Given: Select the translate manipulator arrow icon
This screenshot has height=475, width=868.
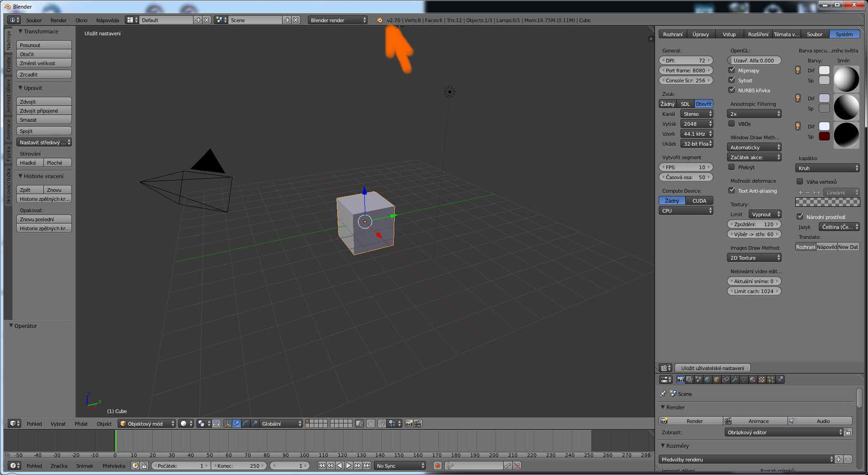Looking at the screenshot, I should (236, 423).
